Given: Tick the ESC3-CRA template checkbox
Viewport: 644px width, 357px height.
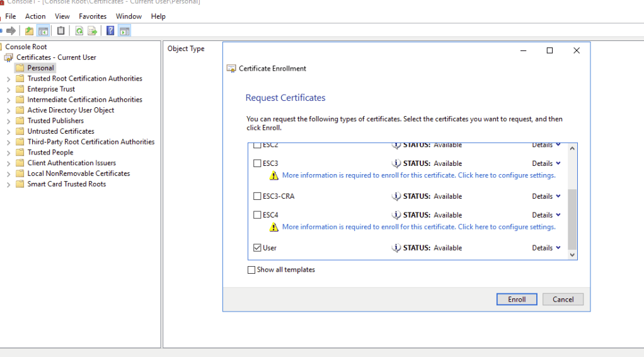Looking at the screenshot, I should pos(257,196).
